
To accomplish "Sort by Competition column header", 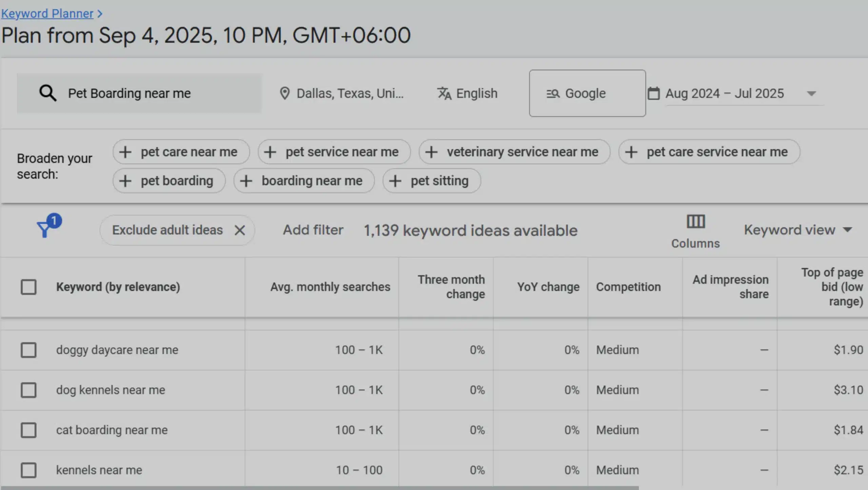I will (628, 287).
